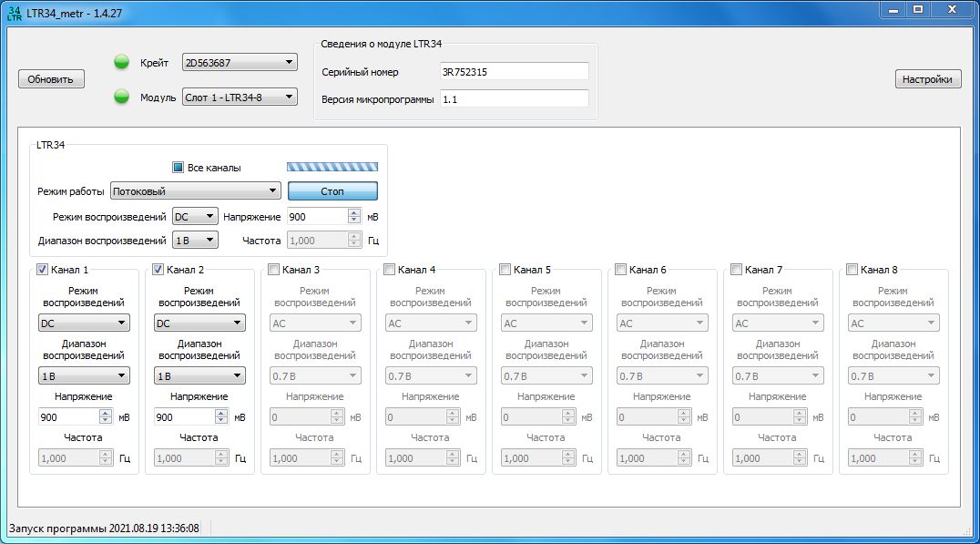Screen dimensions: 980x544
Task: Click the 'Режим работы' label
Action: click(x=71, y=191)
